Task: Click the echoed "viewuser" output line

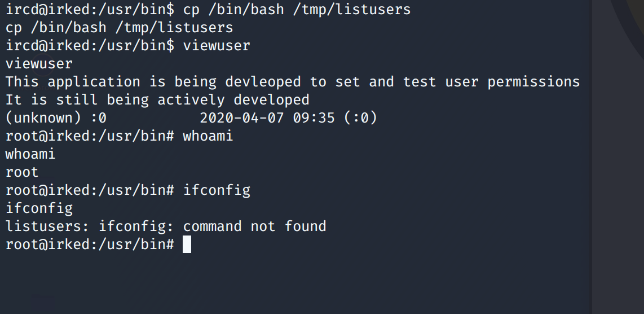Action: pyautogui.click(x=39, y=64)
